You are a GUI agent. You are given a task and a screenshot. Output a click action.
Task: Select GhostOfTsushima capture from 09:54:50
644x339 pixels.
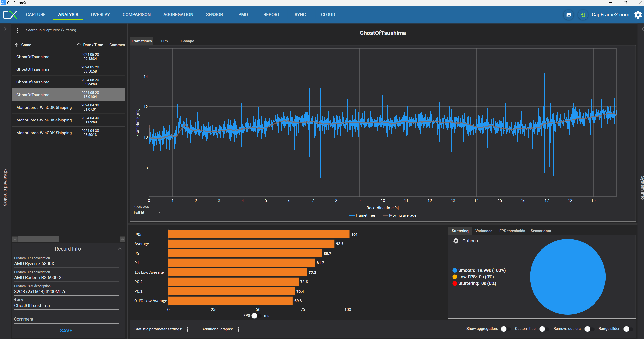(69, 82)
